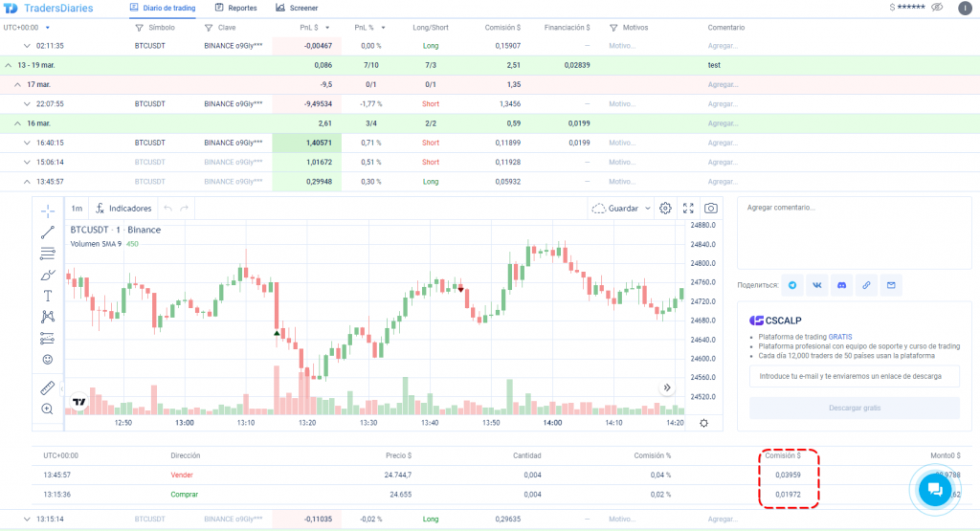Open the UTC+00:00 timezone dropdown
The width and height of the screenshot is (980, 531).
point(27,28)
